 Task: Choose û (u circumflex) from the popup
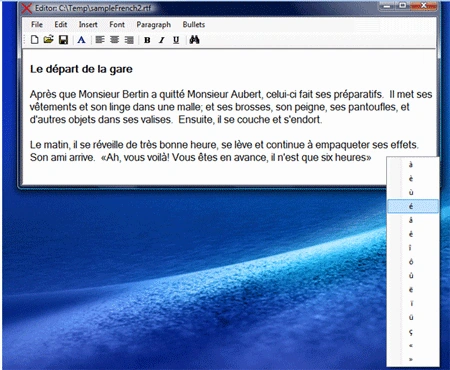point(413,276)
